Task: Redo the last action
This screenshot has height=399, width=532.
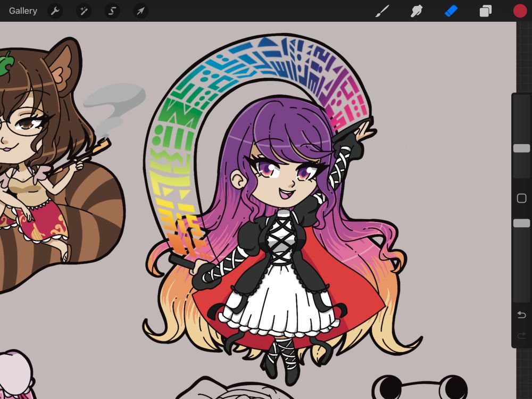Action: 521,336
